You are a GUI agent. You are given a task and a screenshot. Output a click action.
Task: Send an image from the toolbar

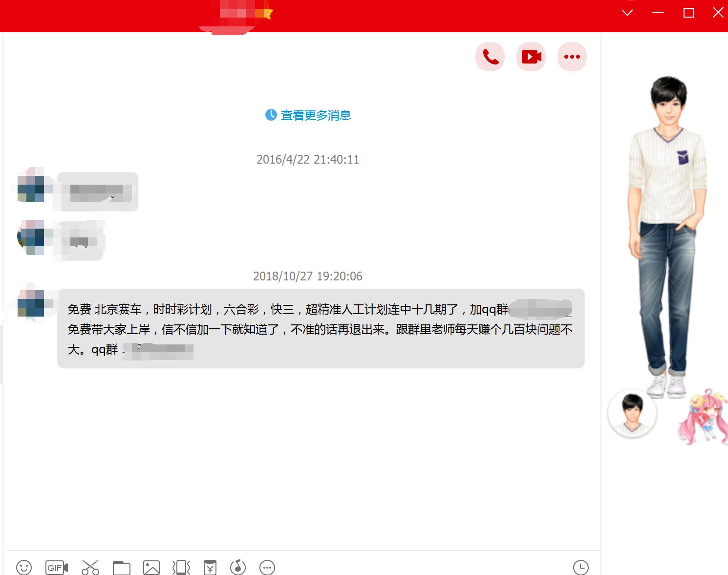coord(151,567)
